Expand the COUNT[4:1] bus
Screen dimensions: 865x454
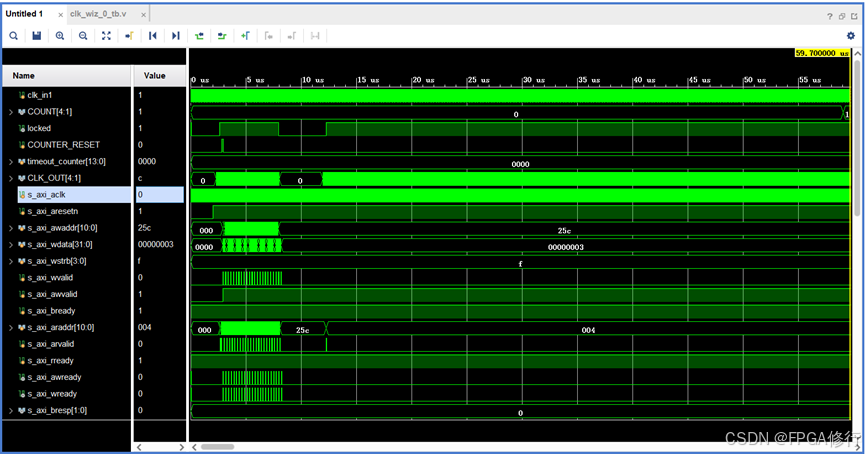click(10, 112)
